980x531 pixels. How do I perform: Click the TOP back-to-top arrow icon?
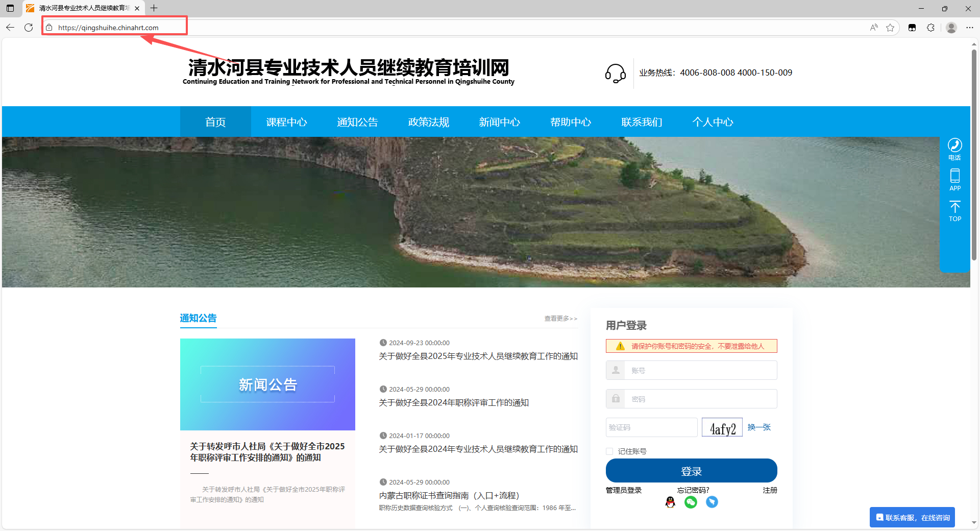click(x=954, y=210)
